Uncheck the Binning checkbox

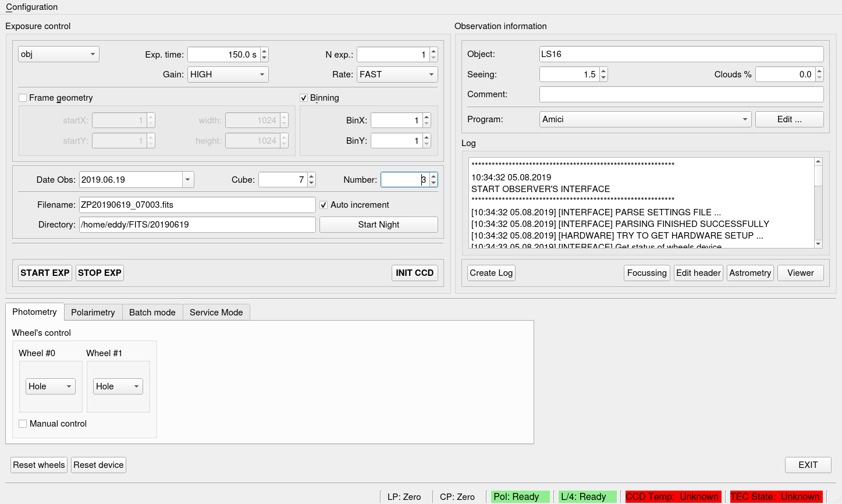coord(304,98)
